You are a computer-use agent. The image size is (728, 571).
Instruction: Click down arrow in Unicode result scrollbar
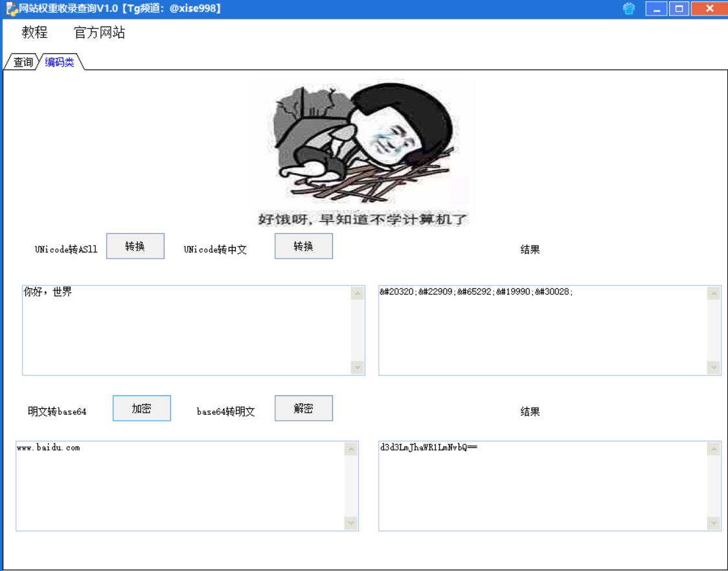tap(714, 367)
